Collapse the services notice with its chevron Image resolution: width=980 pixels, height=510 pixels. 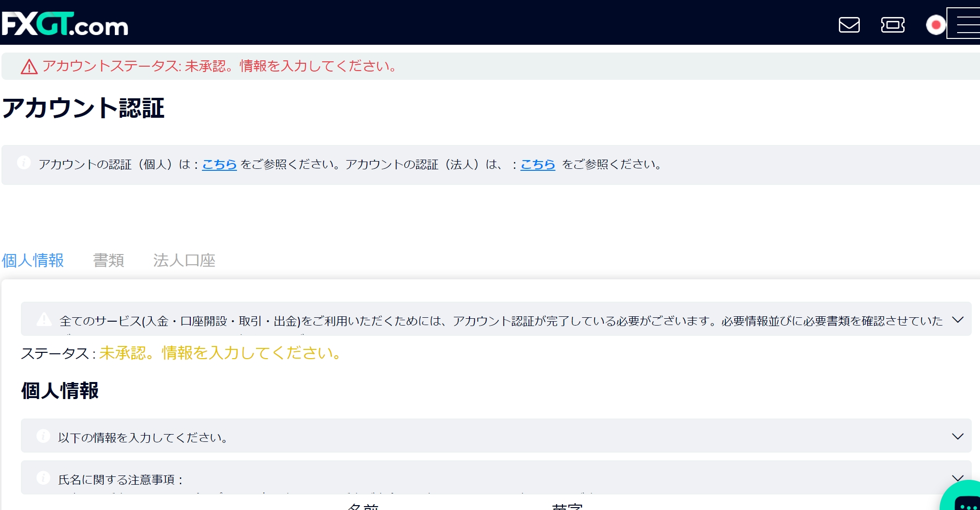(x=958, y=319)
